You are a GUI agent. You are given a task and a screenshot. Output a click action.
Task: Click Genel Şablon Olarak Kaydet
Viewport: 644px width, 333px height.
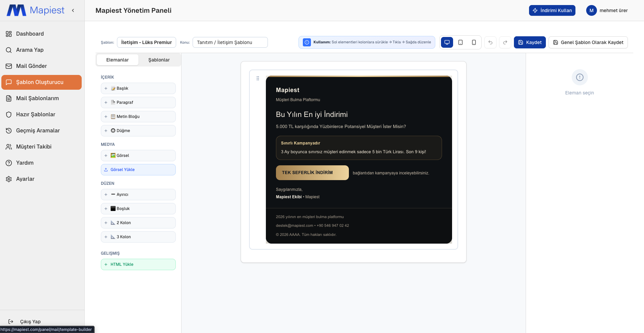tap(588, 42)
